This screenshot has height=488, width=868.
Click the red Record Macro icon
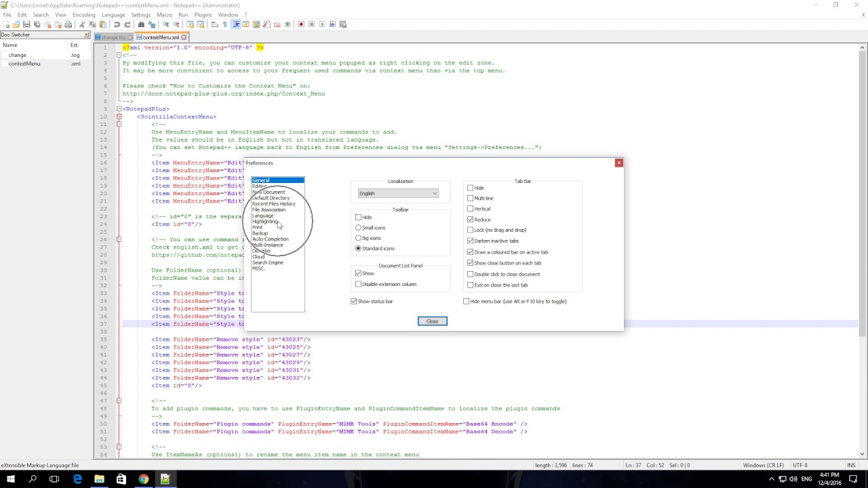point(301,24)
